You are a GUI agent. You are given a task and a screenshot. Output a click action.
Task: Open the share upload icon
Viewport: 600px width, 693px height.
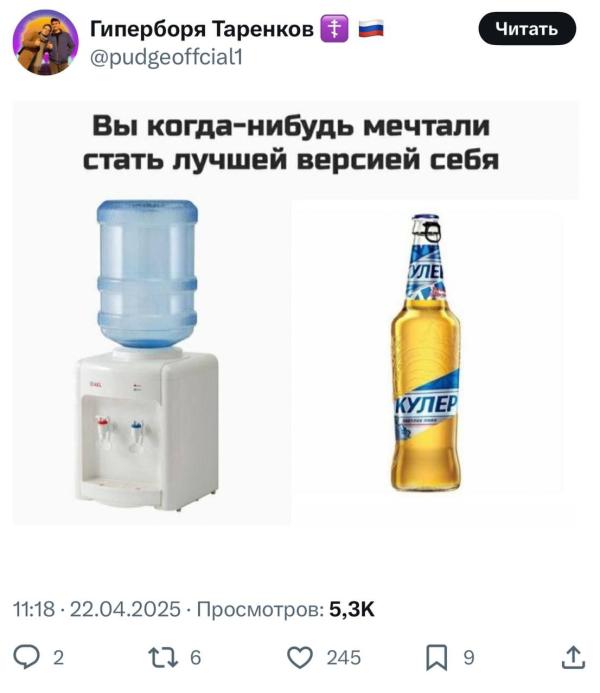(x=573, y=657)
